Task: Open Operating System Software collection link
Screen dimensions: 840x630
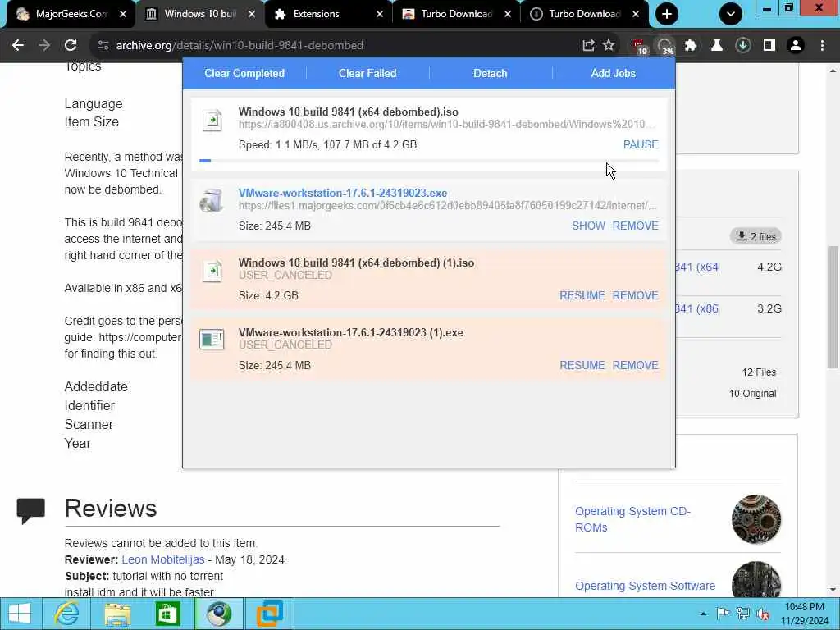Action: pyautogui.click(x=645, y=586)
